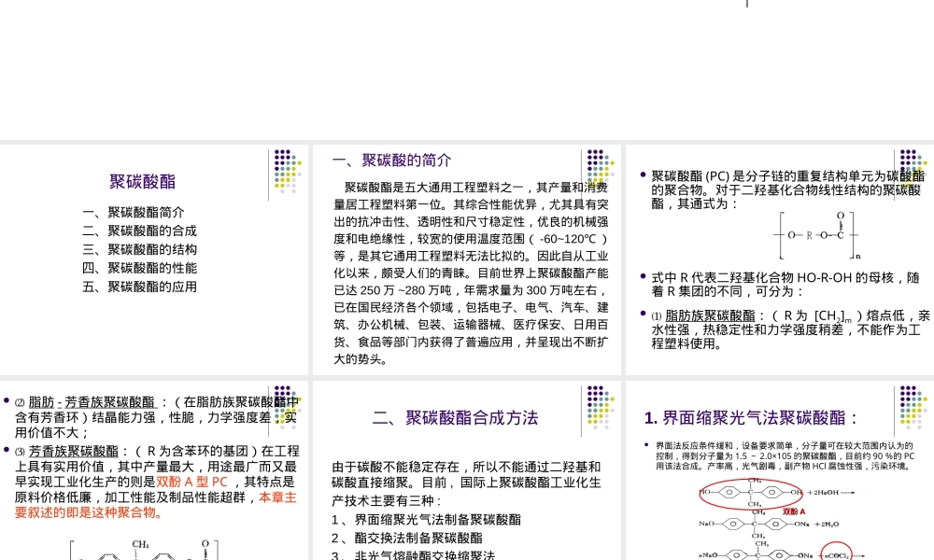934x560 pixels.
Task: Click list item 1、界面缩聚光气法制备聚碳酸酯
Action: click(426, 520)
